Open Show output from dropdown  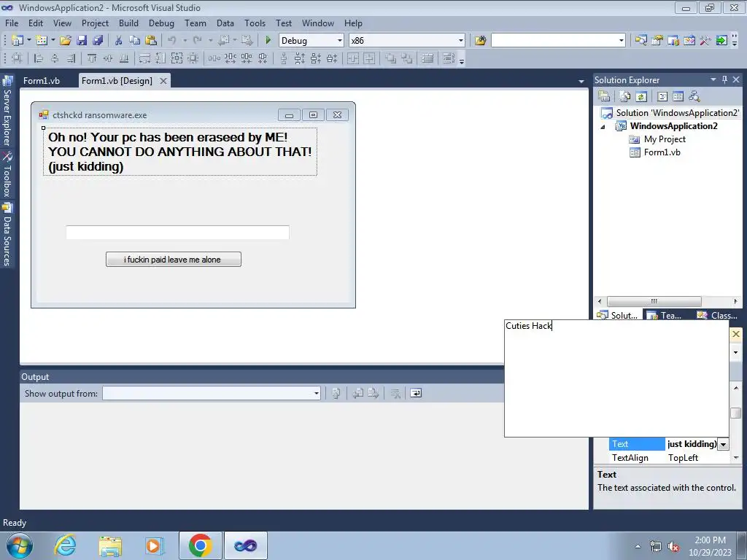click(x=317, y=393)
